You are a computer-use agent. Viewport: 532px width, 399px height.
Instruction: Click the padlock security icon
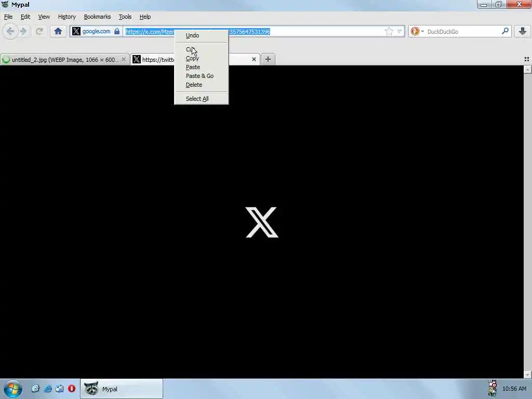click(x=117, y=32)
